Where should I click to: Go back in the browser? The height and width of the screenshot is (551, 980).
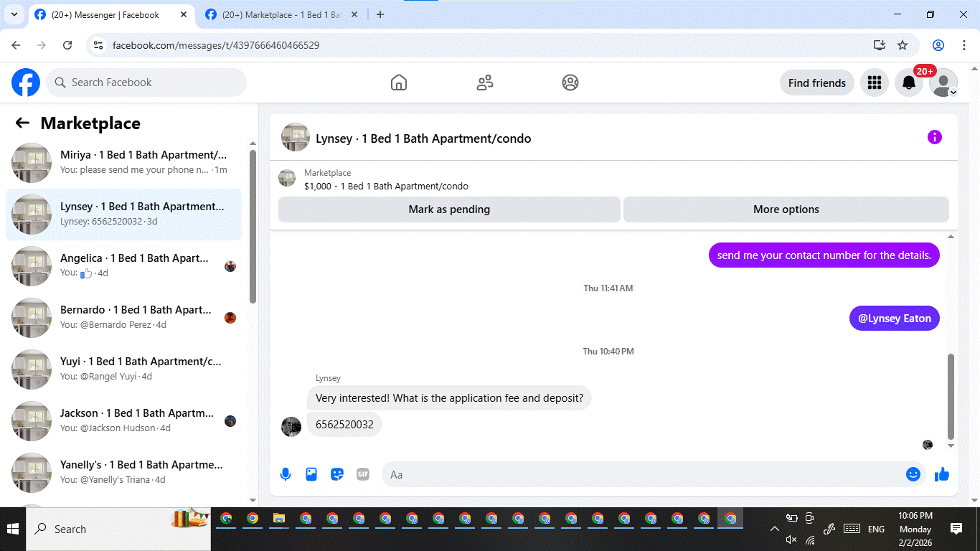[16, 45]
